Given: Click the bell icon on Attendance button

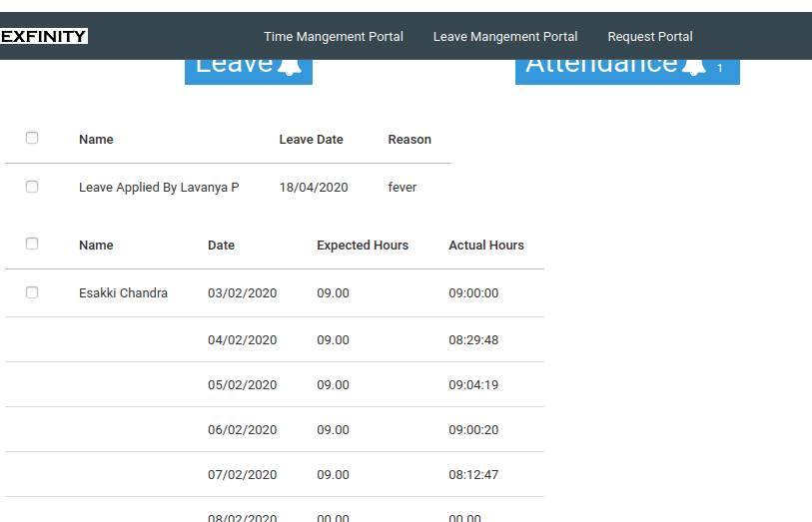Looking at the screenshot, I should (x=694, y=67).
